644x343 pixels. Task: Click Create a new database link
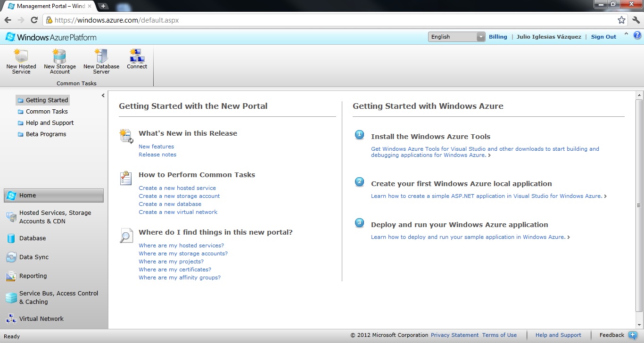170,204
